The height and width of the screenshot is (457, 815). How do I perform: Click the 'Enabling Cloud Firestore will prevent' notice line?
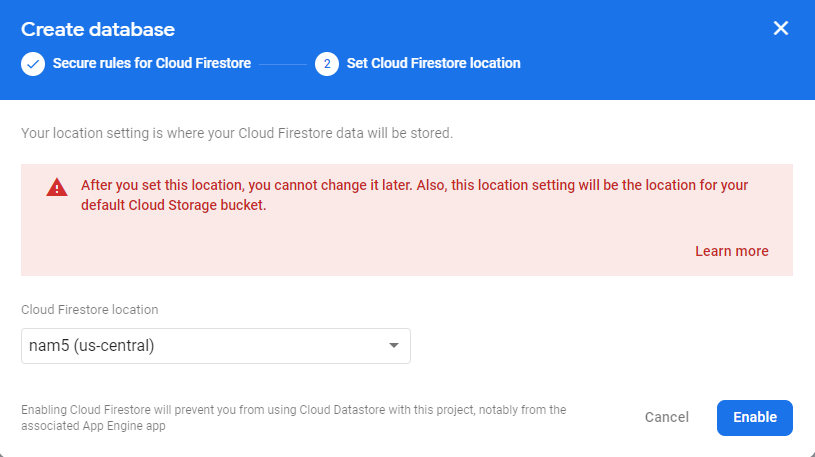pos(293,410)
